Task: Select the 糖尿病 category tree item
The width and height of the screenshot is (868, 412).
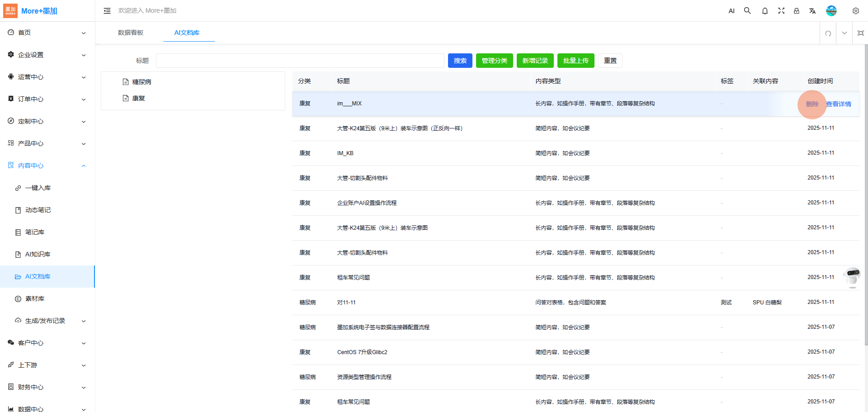Action: pyautogui.click(x=142, y=82)
